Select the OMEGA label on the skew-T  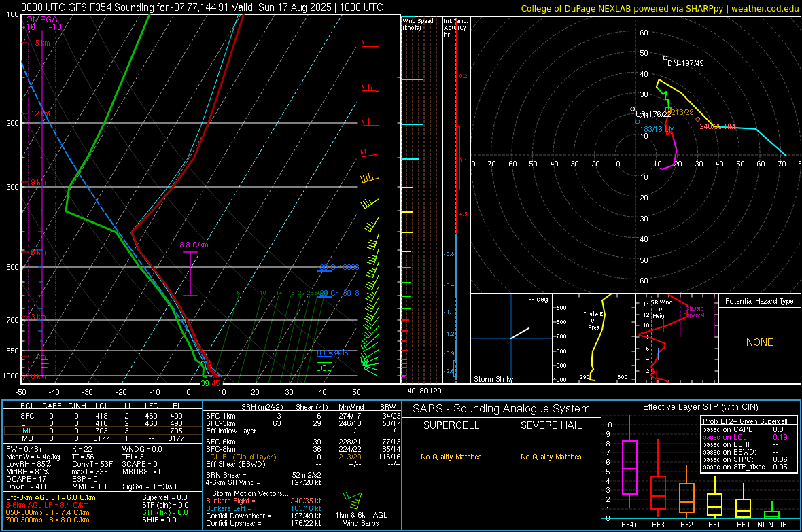42,20
